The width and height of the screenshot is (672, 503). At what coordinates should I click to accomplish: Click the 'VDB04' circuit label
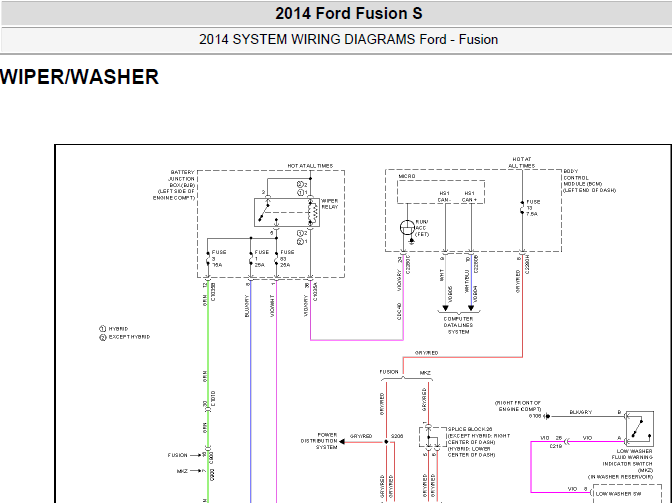[476, 294]
